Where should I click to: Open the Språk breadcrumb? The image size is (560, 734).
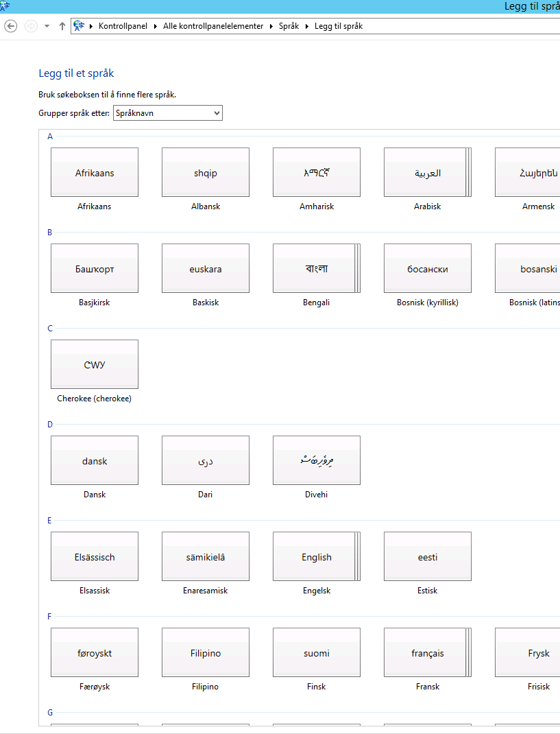tap(289, 26)
